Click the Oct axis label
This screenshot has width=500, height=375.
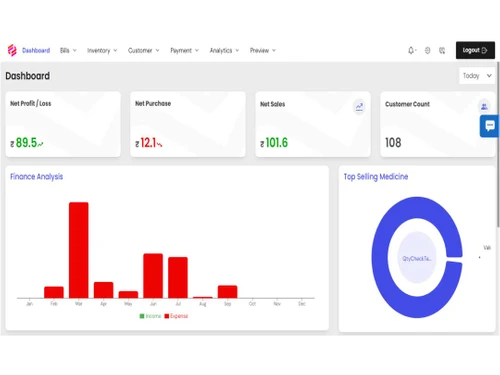(252, 304)
